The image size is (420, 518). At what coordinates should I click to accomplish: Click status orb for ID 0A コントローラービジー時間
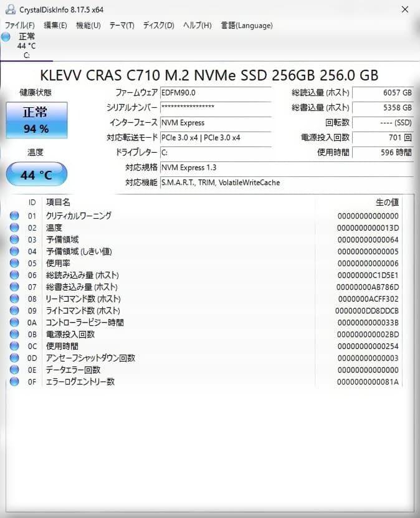[x=14, y=322]
